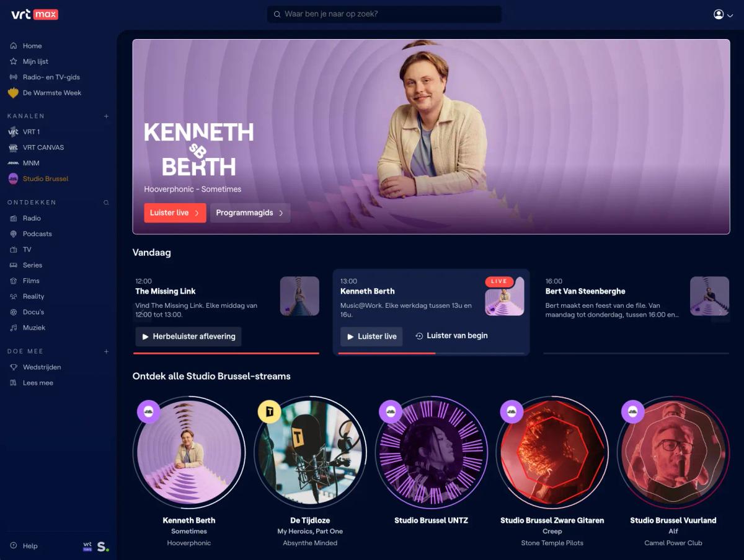This screenshot has width=744, height=560.
Task: Click the Wedstrijden trophy icon
Action: pyautogui.click(x=13, y=367)
